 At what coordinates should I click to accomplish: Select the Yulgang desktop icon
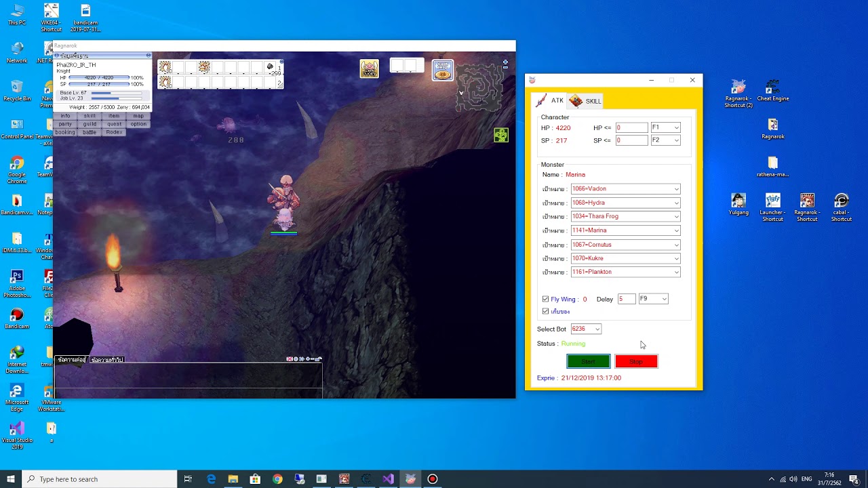pos(738,205)
